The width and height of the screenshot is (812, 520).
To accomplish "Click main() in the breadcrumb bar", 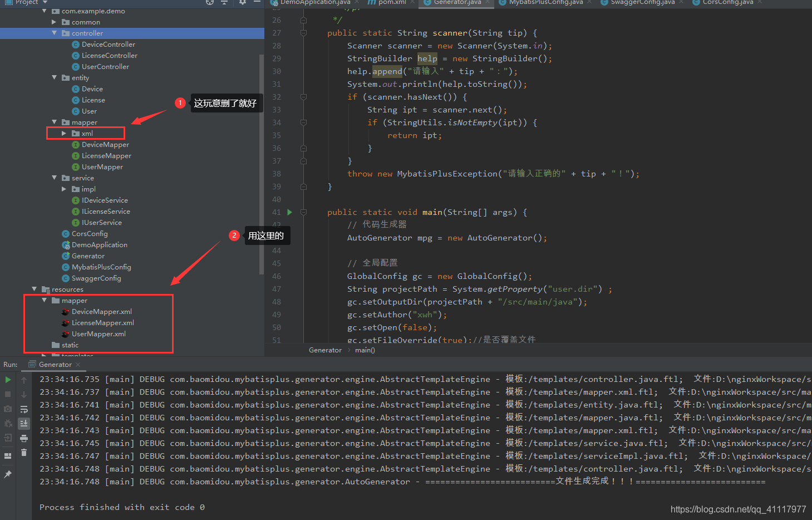I will click(365, 350).
